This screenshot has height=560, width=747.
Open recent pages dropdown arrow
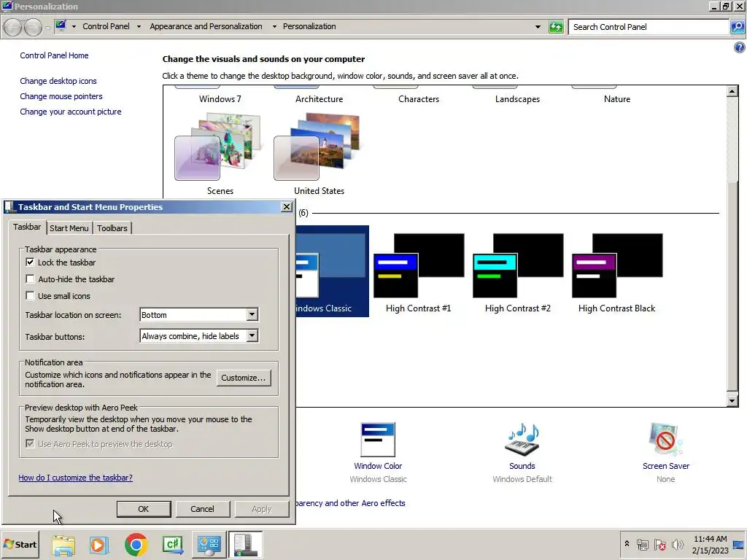coord(47,28)
